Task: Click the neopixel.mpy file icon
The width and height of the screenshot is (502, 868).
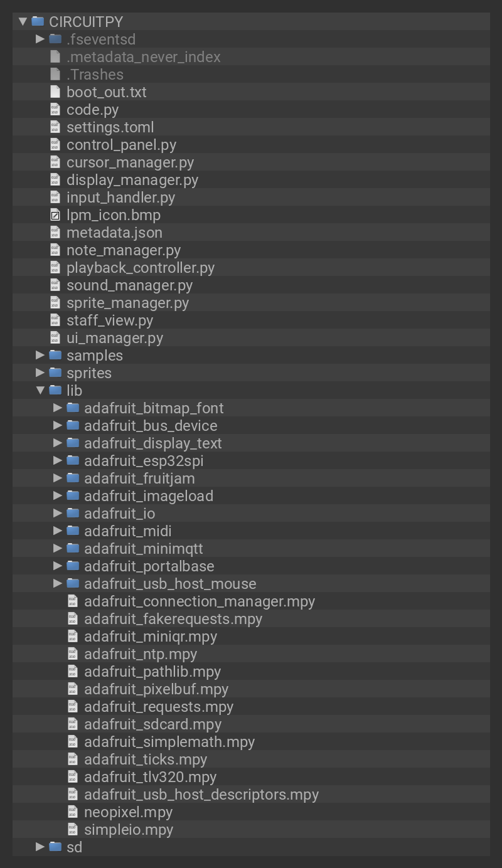Action: [73, 812]
